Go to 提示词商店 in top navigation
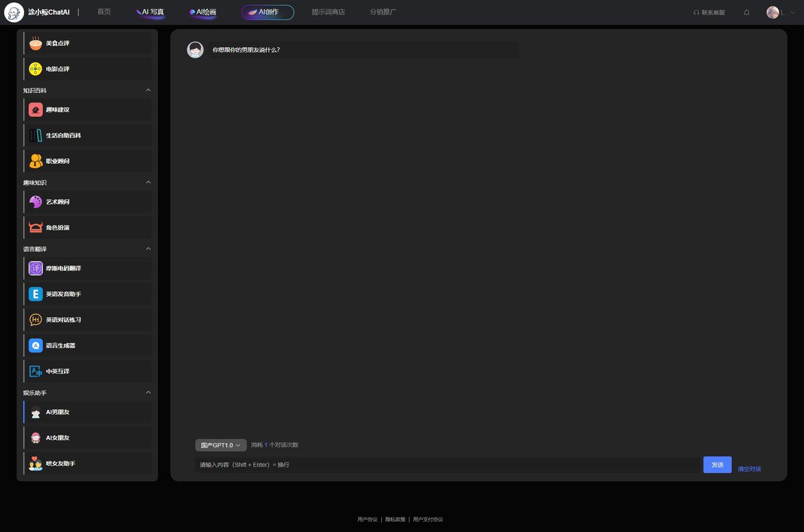 tap(328, 12)
